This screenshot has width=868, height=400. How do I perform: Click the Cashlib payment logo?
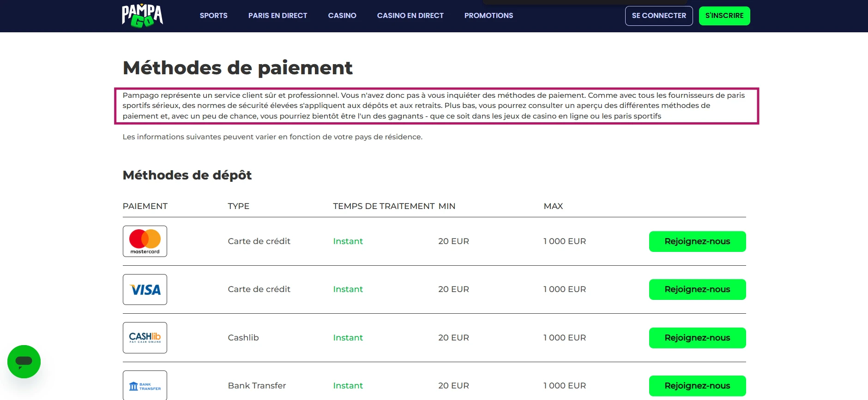click(x=145, y=338)
